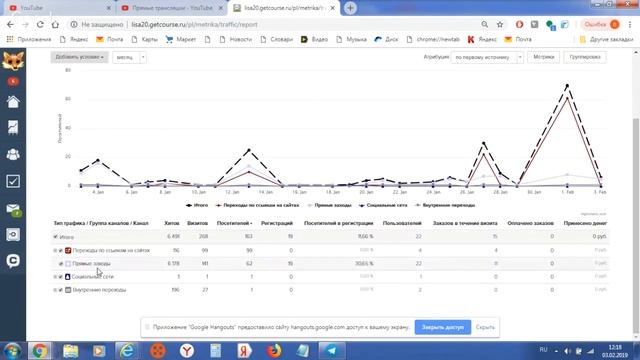Open the Windows Start button
Viewport: 640px width, 360px height.
pos(12,351)
